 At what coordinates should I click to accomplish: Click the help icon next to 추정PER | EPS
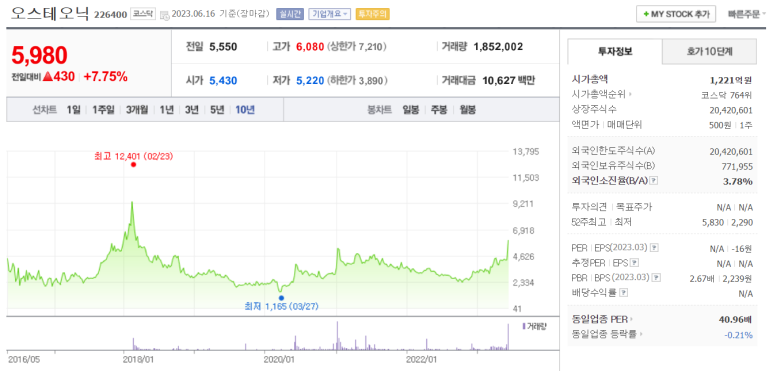(635, 263)
